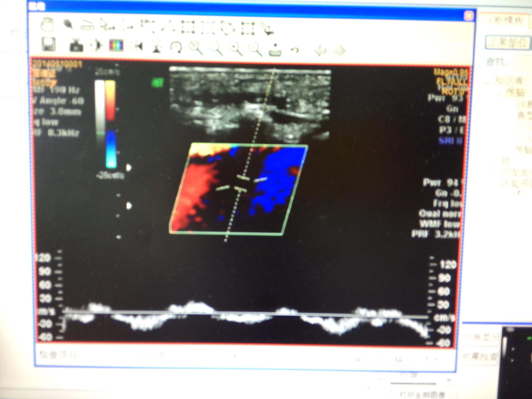
Task: Go to next image with right arrow
Action: [x=340, y=51]
